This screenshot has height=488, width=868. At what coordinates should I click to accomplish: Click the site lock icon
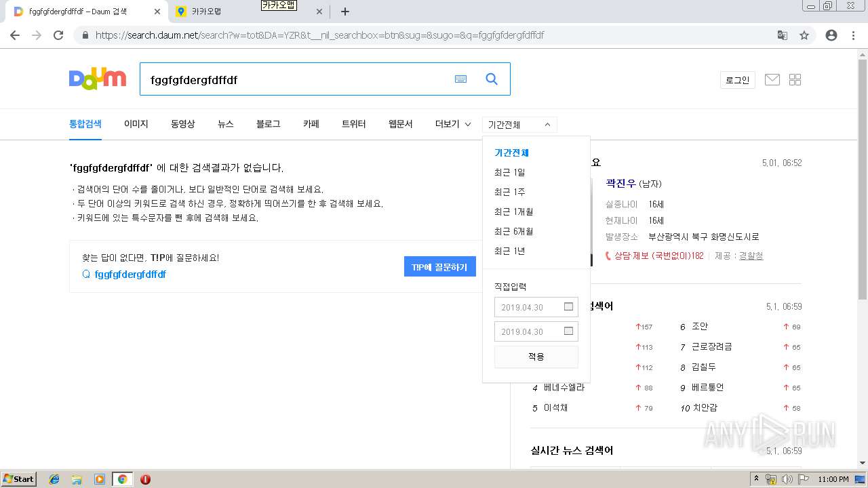pos(85,35)
